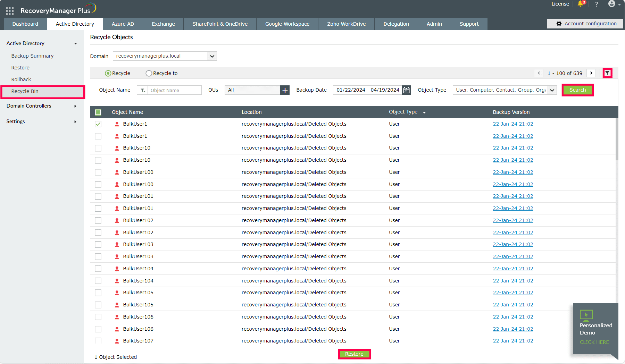Open the notifications bell icon
Viewport: 625px width, 364px height.
[x=581, y=4]
